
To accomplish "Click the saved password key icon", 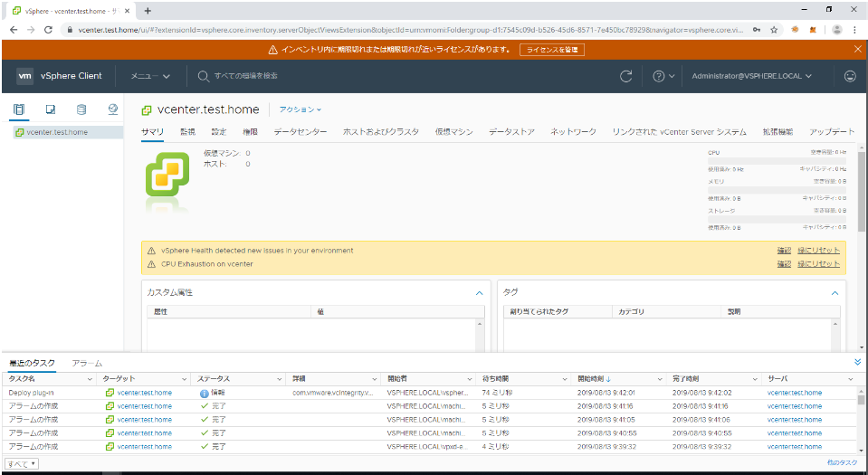I will (757, 30).
